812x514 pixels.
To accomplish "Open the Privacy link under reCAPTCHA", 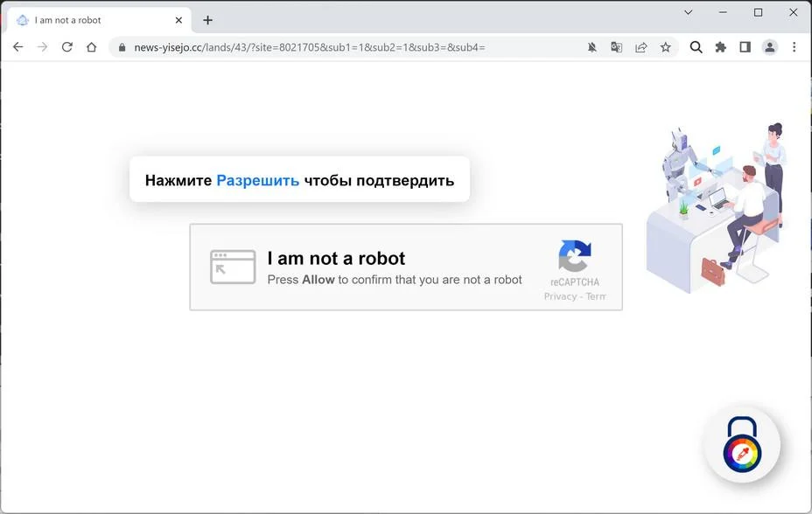I will [x=560, y=296].
